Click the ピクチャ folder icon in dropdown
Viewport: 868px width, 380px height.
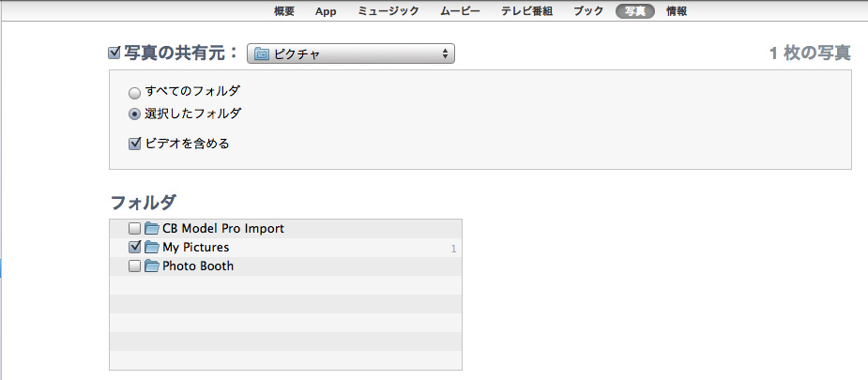pos(261,54)
